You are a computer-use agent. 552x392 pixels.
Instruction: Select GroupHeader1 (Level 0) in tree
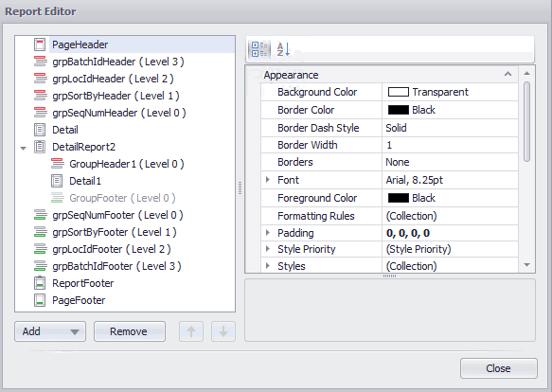tap(126, 164)
